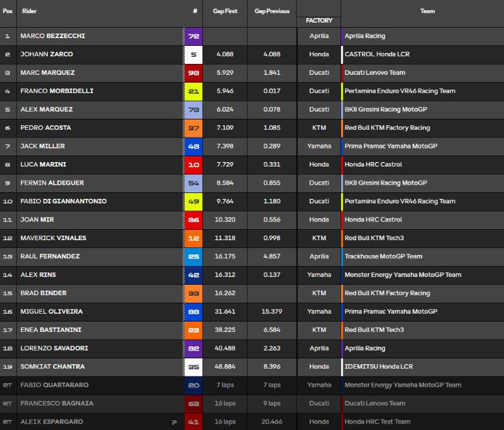
Task: Click the Pos column header
Action: [7, 11]
